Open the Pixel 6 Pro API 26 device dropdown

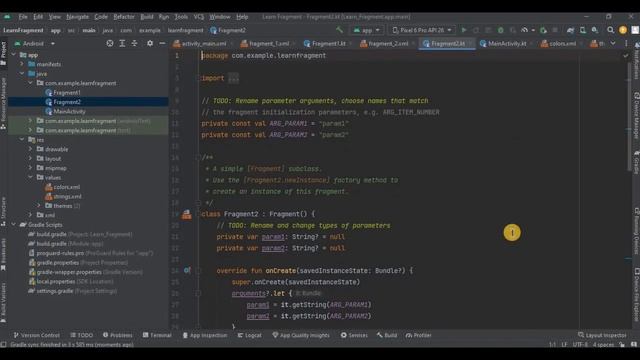point(422,30)
